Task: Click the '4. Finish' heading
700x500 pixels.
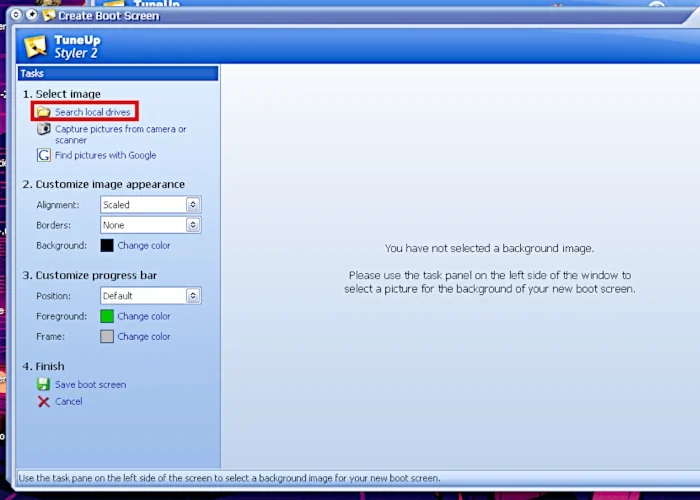Action: 44,366
